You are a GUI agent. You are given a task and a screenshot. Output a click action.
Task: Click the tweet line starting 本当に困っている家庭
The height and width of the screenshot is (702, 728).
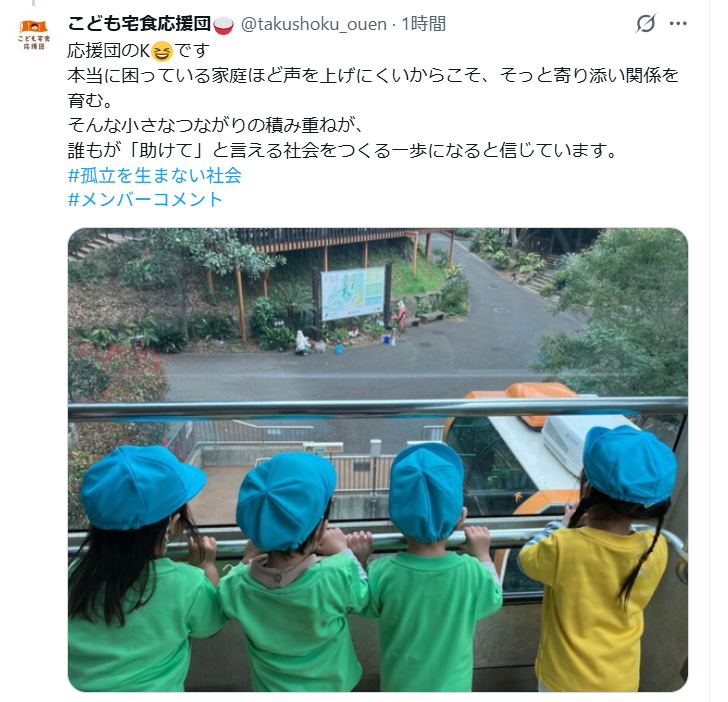(x=373, y=76)
